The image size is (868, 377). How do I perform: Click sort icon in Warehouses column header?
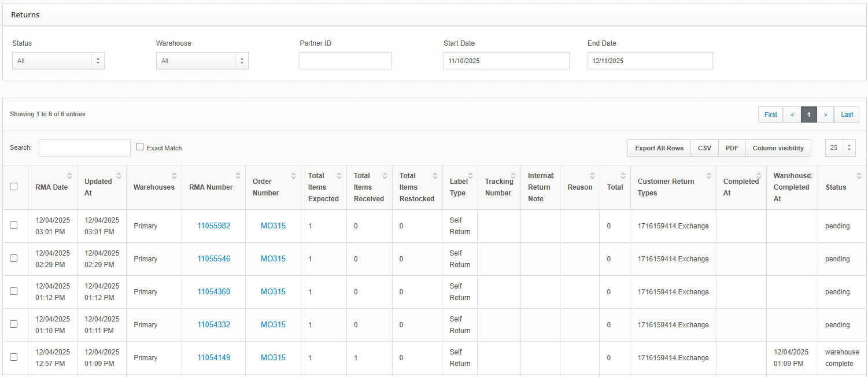pyautogui.click(x=174, y=176)
